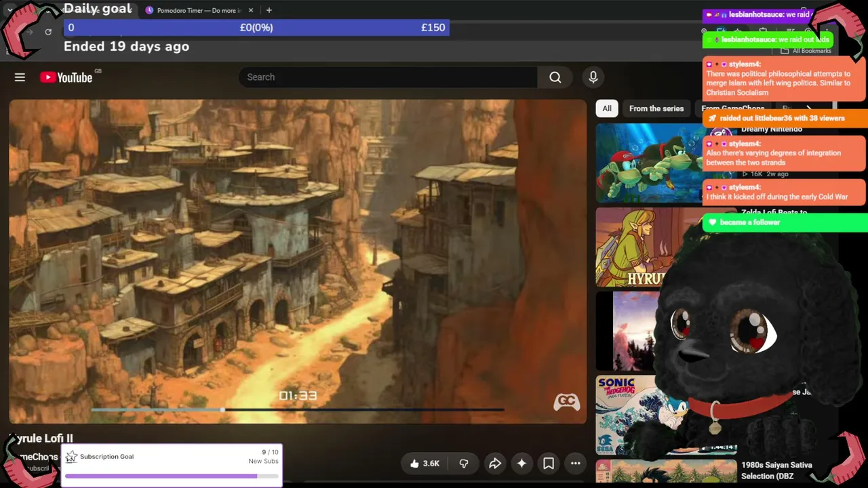This screenshot has height=488, width=868.
Task: Dislike the Hyrule Lofi II video
Action: click(464, 464)
